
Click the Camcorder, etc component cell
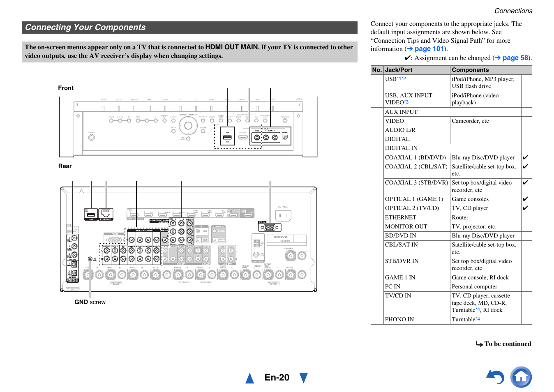[x=486, y=130]
